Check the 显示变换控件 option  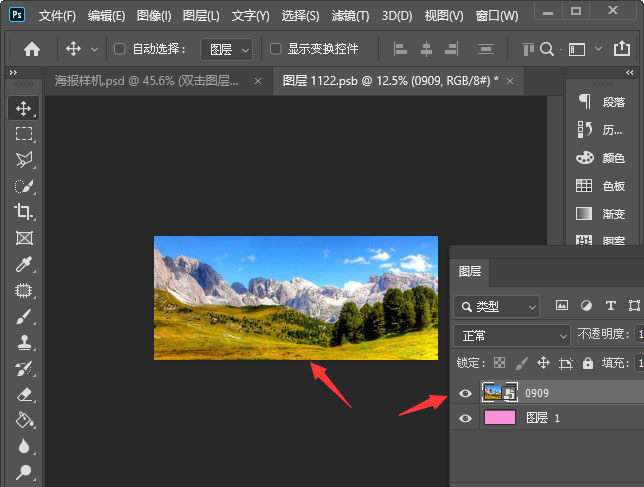(276, 49)
